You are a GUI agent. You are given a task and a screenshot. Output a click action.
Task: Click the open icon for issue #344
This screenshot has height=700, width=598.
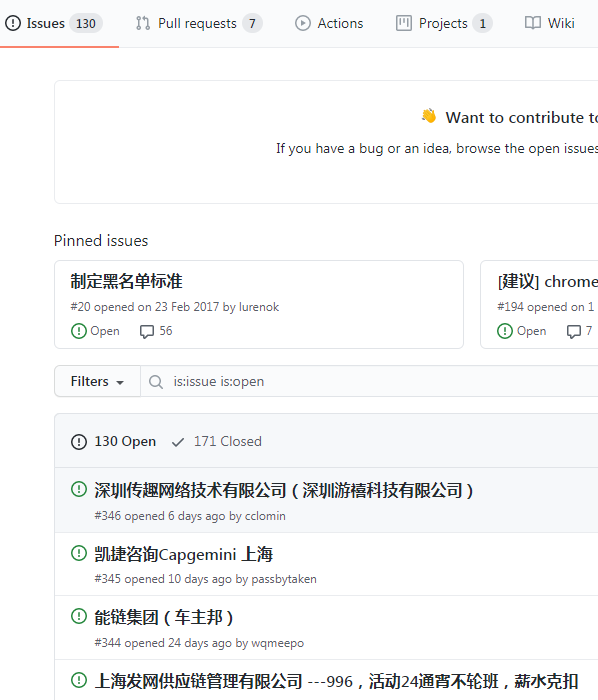tap(79, 617)
